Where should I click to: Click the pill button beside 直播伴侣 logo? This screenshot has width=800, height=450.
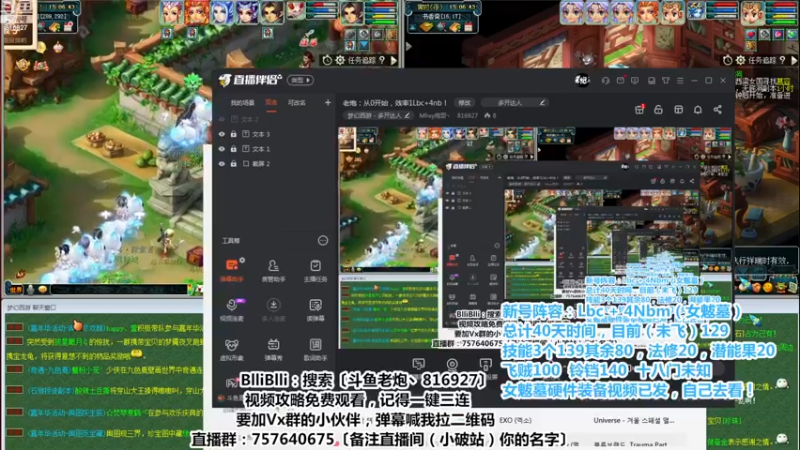[300, 80]
